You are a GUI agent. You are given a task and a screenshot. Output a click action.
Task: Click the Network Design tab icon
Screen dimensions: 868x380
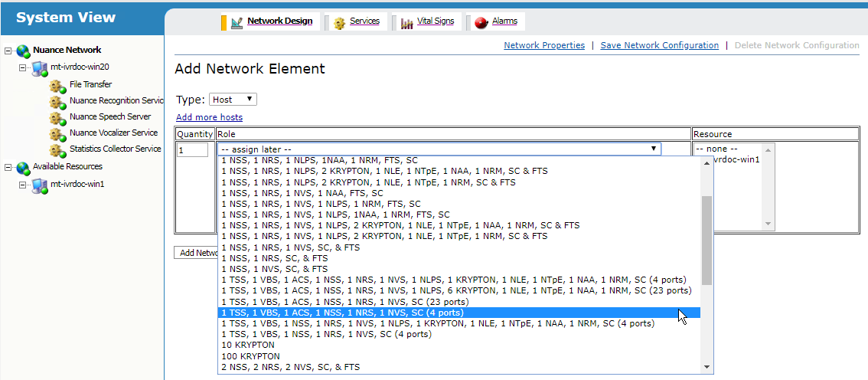(x=237, y=23)
